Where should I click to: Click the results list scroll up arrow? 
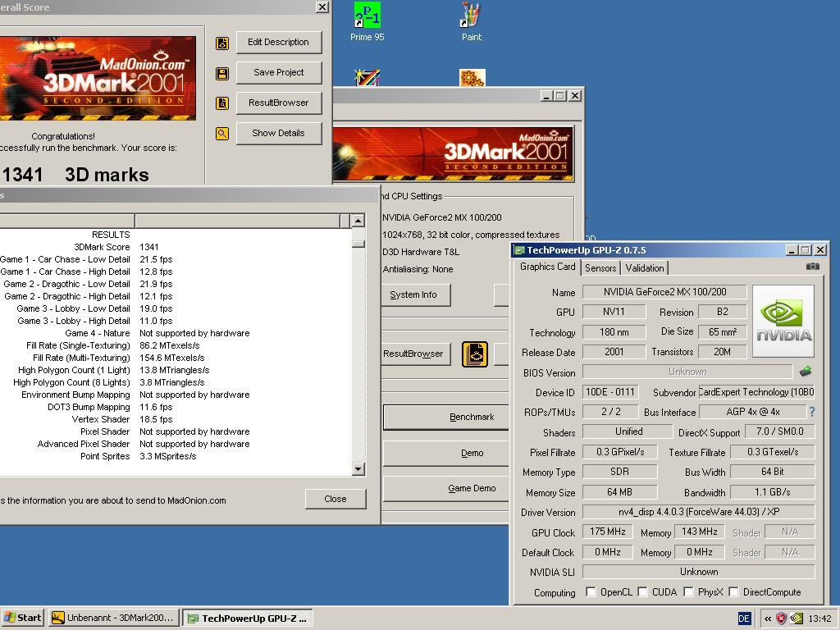358,221
